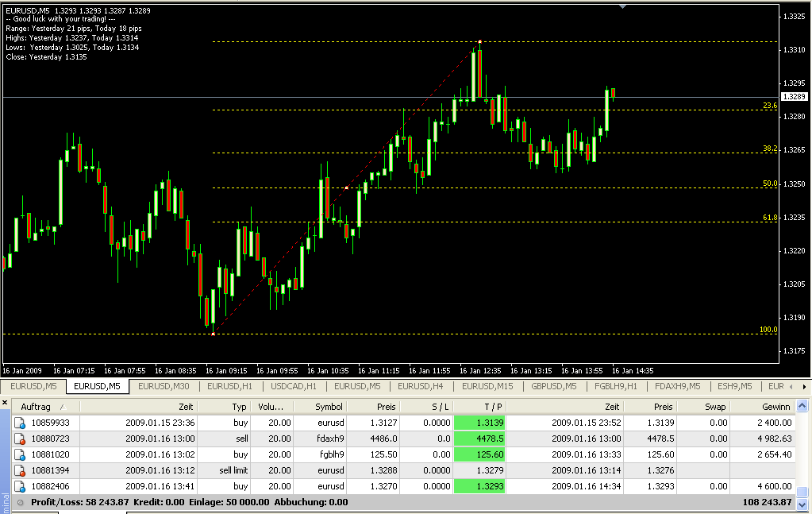Click the sort arrow in the Auftrag header
Image resolution: width=812 pixels, height=514 pixels.
click(63, 408)
